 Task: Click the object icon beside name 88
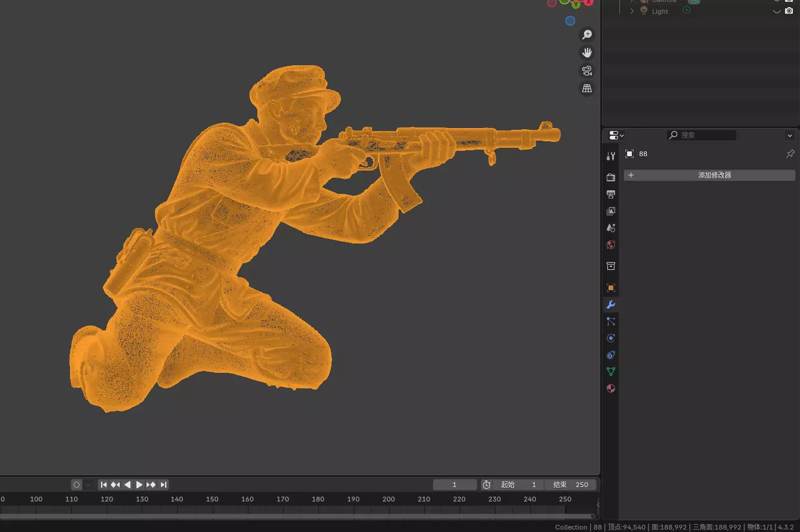click(x=629, y=154)
